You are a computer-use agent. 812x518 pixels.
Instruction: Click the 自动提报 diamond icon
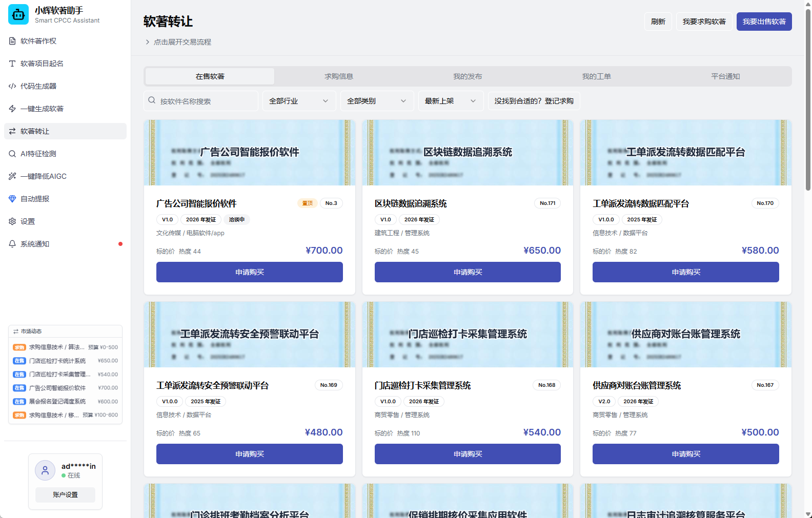(12, 199)
